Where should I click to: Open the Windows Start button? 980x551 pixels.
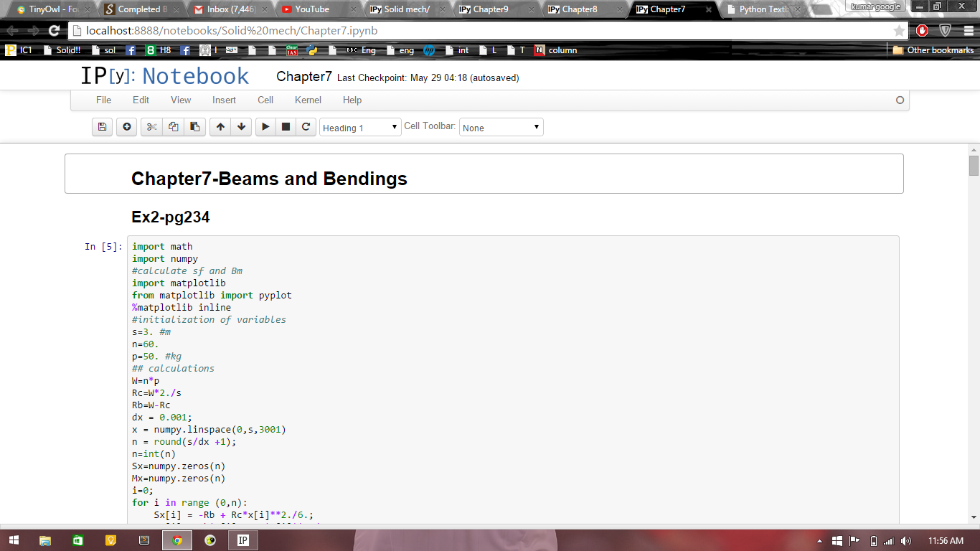point(14,540)
